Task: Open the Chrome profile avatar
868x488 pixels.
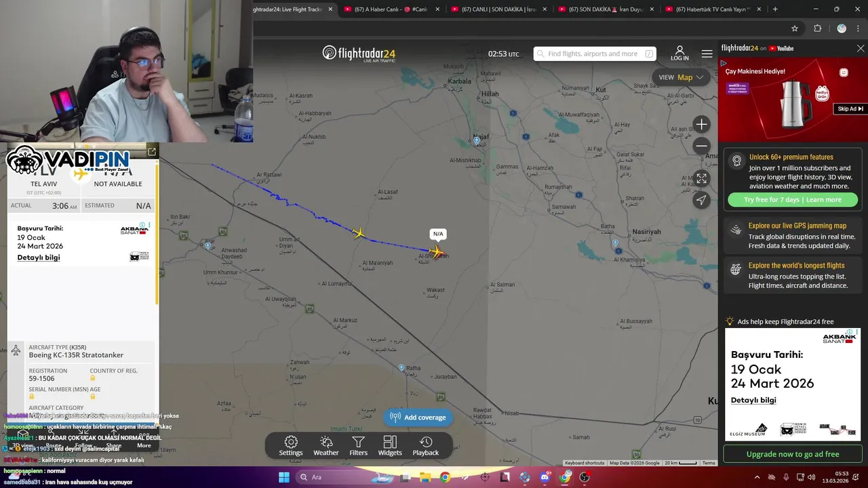Action: (842, 28)
